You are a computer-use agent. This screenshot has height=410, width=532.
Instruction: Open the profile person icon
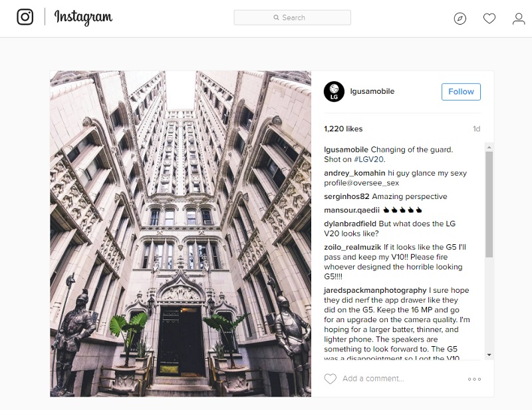click(519, 19)
